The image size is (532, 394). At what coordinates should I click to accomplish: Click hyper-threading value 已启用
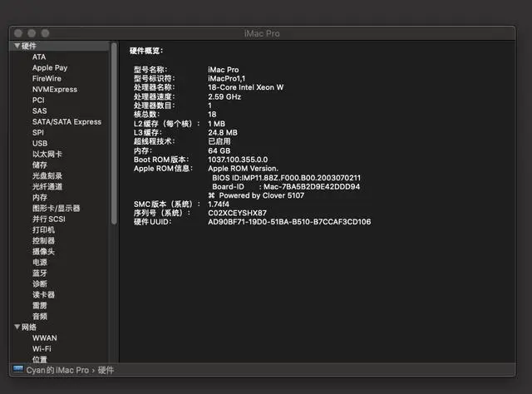(219, 141)
